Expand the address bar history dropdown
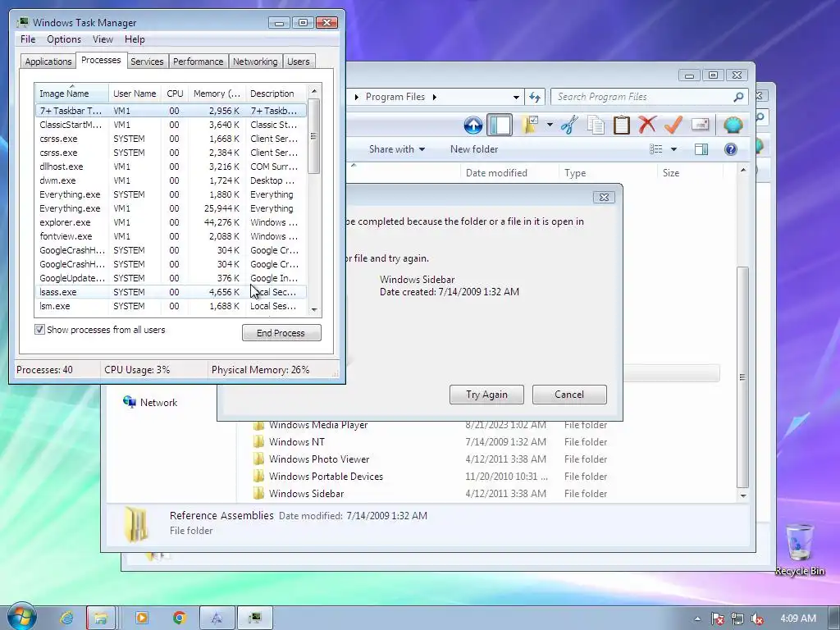The height and width of the screenshot is (630, 840). [x=516, y=98]
